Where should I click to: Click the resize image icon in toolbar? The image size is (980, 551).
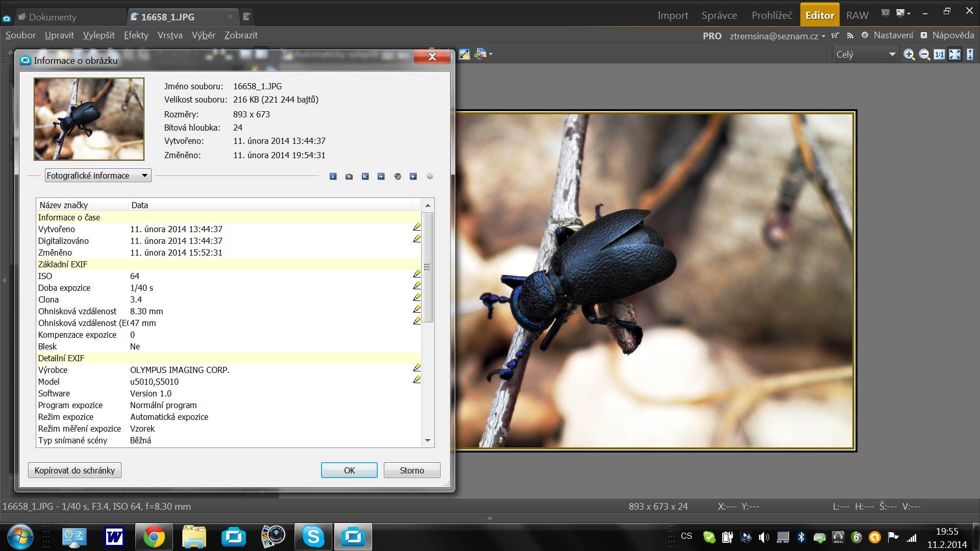464,54
